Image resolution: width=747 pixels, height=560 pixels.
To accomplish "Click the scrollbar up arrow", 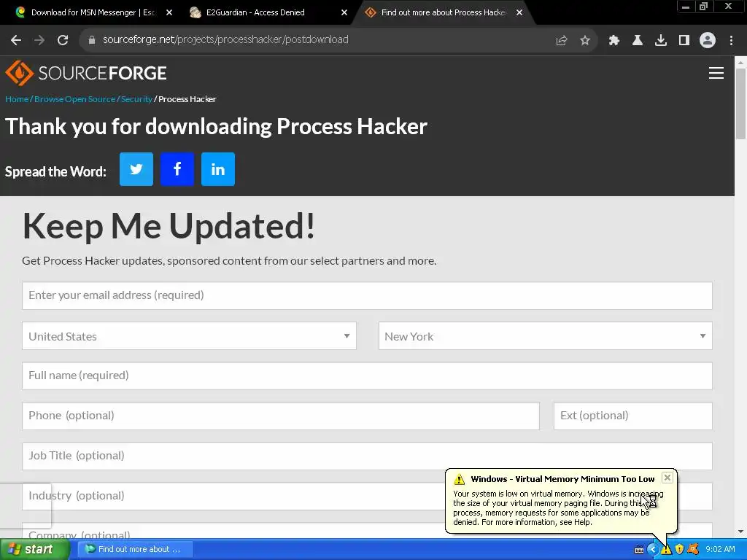I will 740,63.
